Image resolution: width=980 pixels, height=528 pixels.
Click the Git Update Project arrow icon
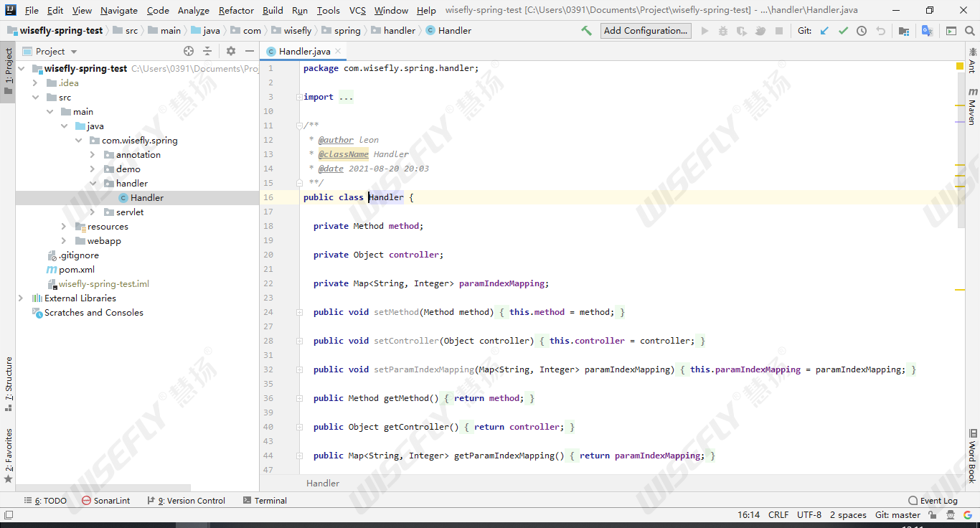(x=824, y=31)
